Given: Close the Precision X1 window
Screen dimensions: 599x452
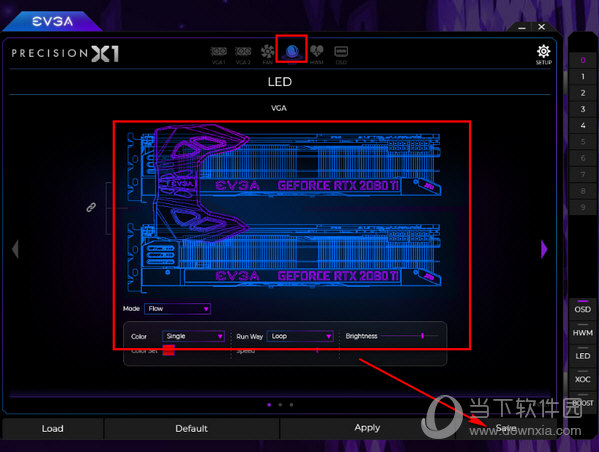Looking at the screenshot, I should [541, 27].
